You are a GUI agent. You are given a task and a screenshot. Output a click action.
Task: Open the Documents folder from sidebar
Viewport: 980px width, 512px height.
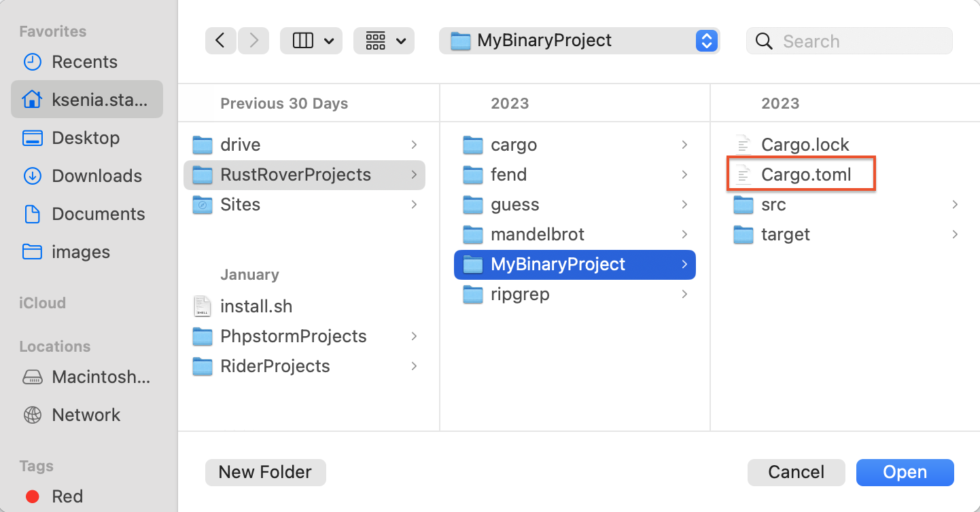[98, 213]
